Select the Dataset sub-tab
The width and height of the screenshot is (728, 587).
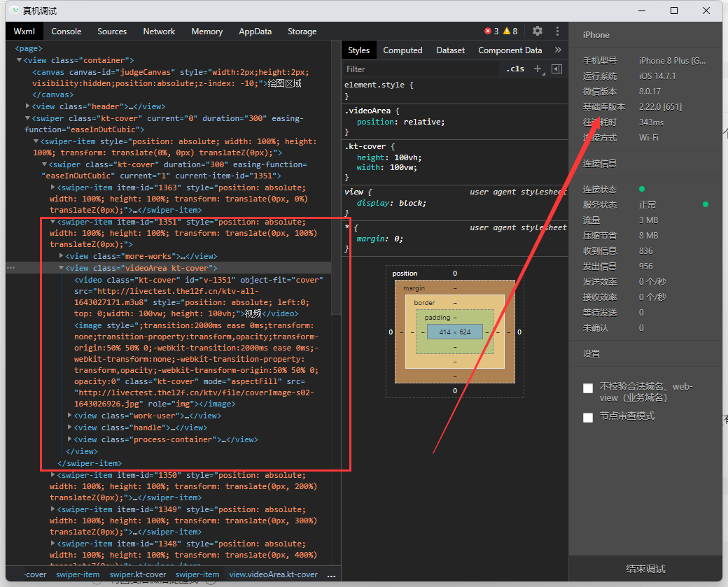pos(450,50)
